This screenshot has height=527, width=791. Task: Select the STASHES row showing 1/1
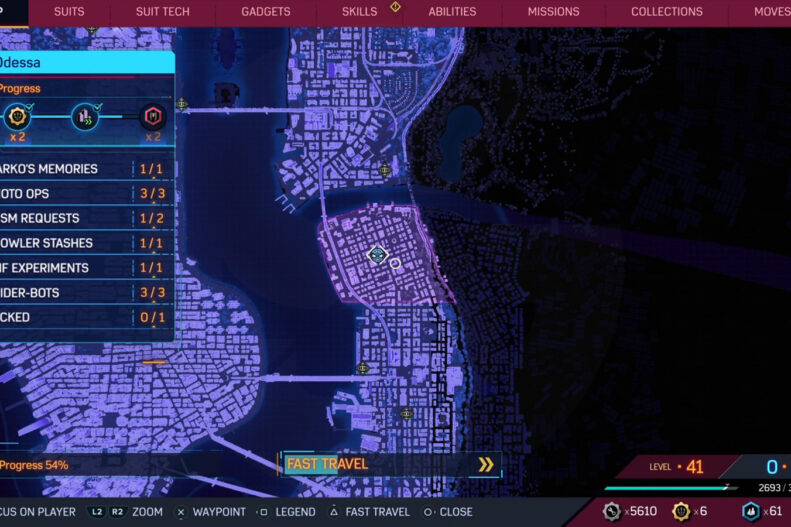click(x=87, y=243)
